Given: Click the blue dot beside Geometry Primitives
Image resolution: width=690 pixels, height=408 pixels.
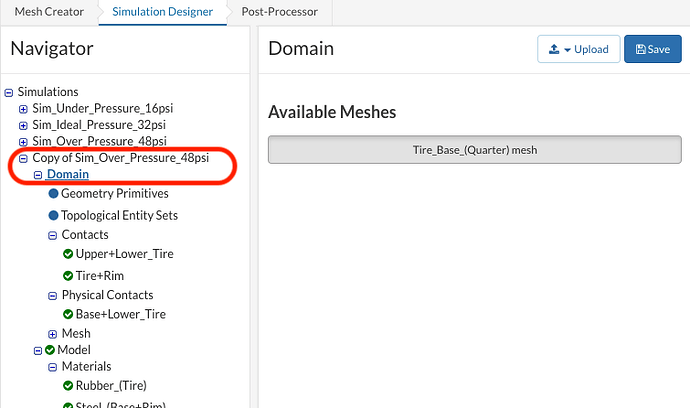Looking at the screenshot, I should (53, 193).
